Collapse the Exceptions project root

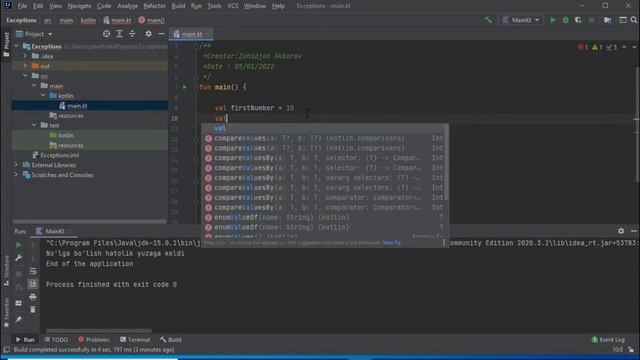pos(17,46)
